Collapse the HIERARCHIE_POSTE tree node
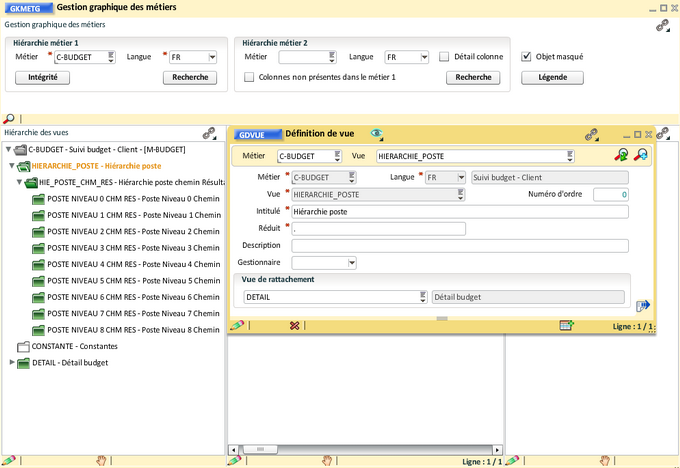The image size is (680, 468). pos(12,166)
